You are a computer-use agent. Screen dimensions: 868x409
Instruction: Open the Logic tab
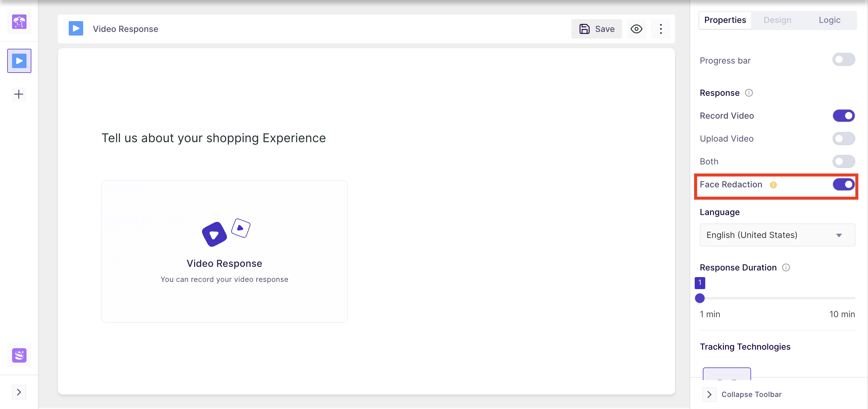pos(829,20)
